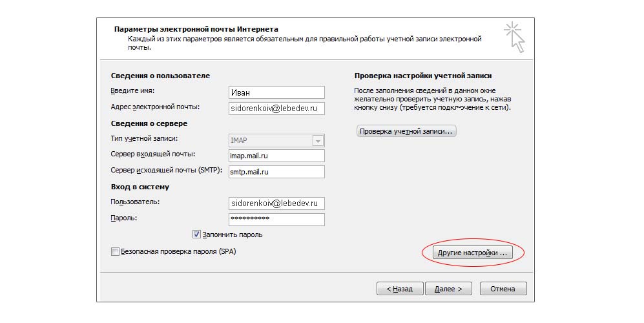The image size is (644, 323).
Task: Click the 'Пароль:' label text
Action: click(x=125, y=218)
